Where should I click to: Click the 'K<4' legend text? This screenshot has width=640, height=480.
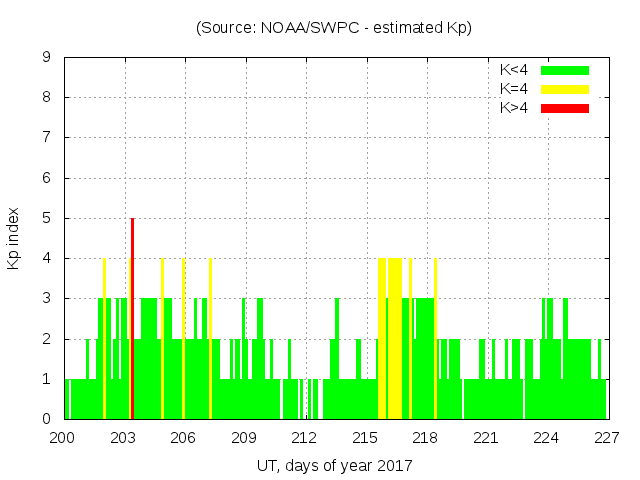click(516, 70)
